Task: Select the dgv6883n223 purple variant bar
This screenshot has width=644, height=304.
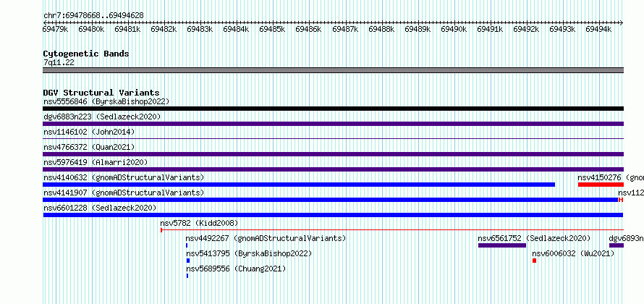Action: click(x=333, y=124)
